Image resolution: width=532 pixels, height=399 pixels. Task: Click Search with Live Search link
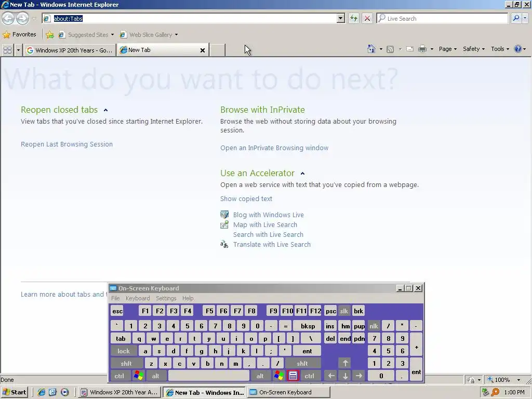coord(268,234)
